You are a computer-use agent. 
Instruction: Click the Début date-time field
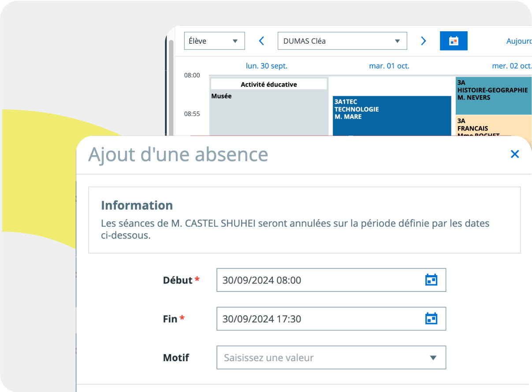(x=331, y=280)
